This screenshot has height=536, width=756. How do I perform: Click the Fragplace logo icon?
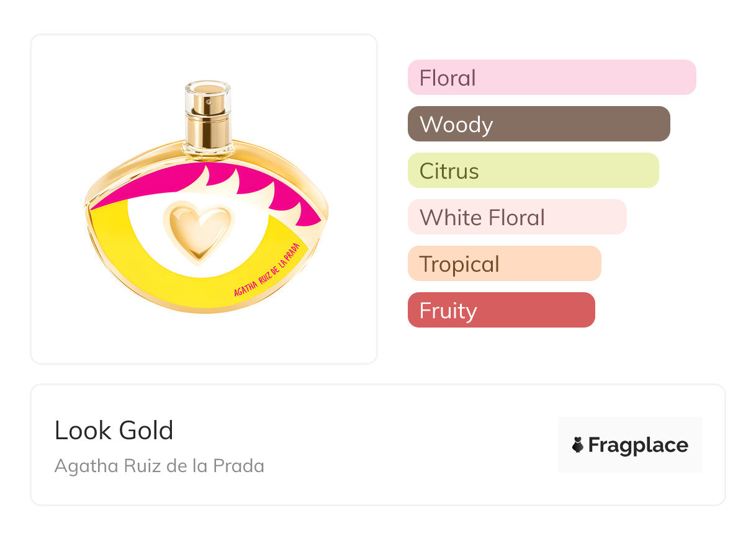click(x=578, y=445)
